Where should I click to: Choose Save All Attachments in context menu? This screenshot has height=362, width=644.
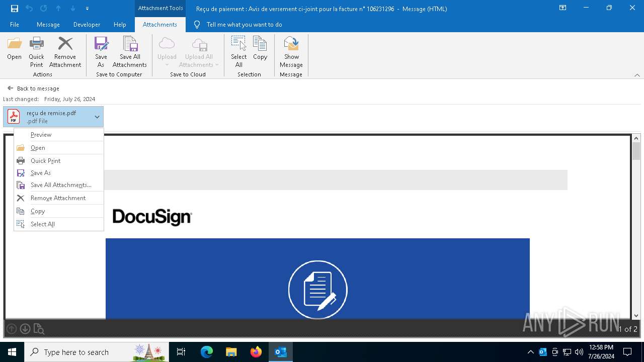pos(59,185)
